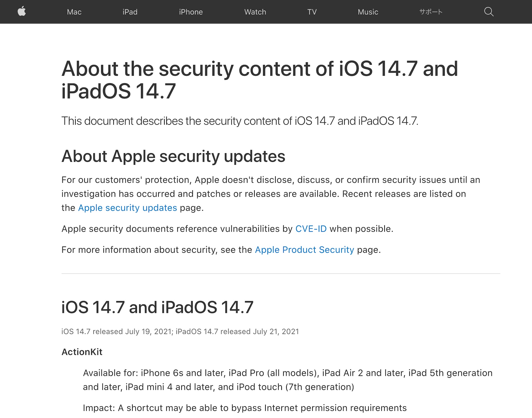The height and width of the screenshot is (418, 532).
Task: Click the release date line text
Action: tap(180, 332)
